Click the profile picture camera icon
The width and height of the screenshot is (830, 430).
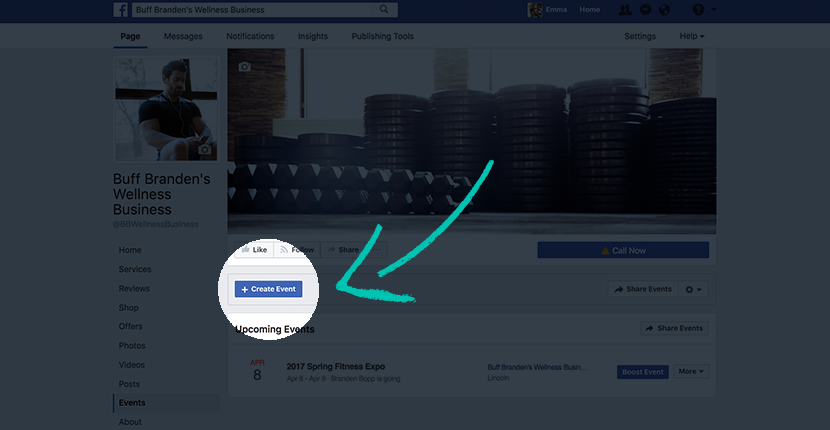coord(204,150)
